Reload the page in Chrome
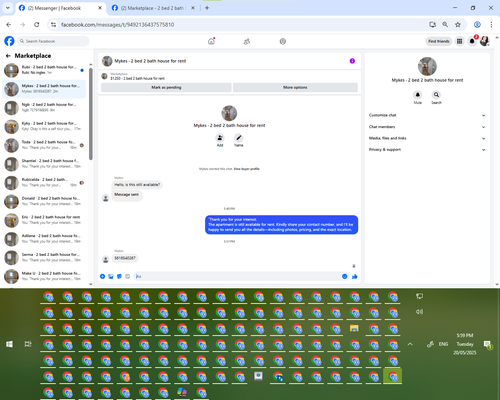Image resolution: width=500 pixels, height=400 pixels. pos(37,24)
